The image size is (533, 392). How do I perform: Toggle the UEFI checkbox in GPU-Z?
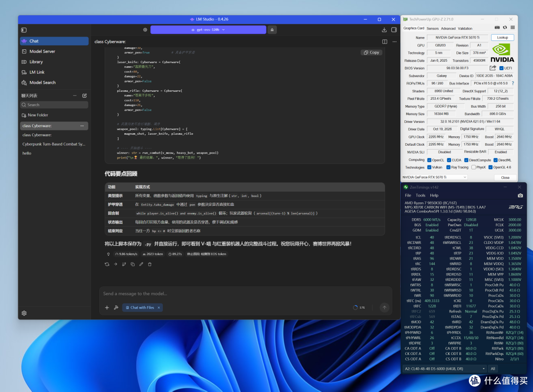[x=501, y=68]
